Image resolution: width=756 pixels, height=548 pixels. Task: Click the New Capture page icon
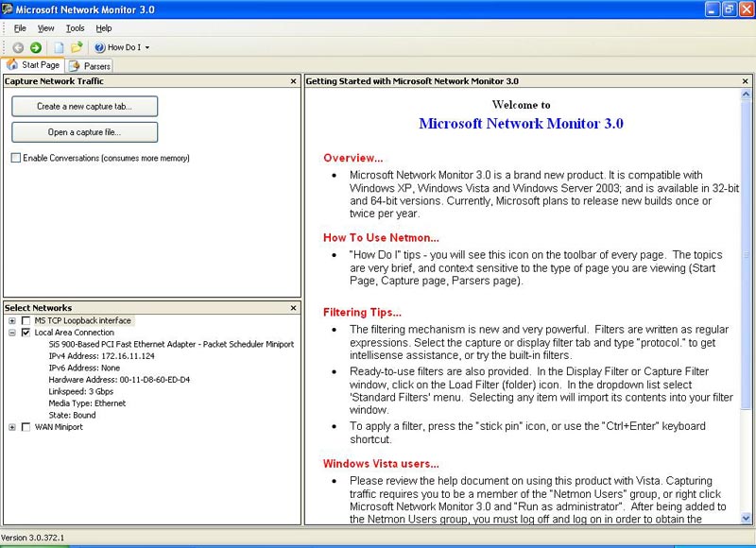[x=59, y=47]
